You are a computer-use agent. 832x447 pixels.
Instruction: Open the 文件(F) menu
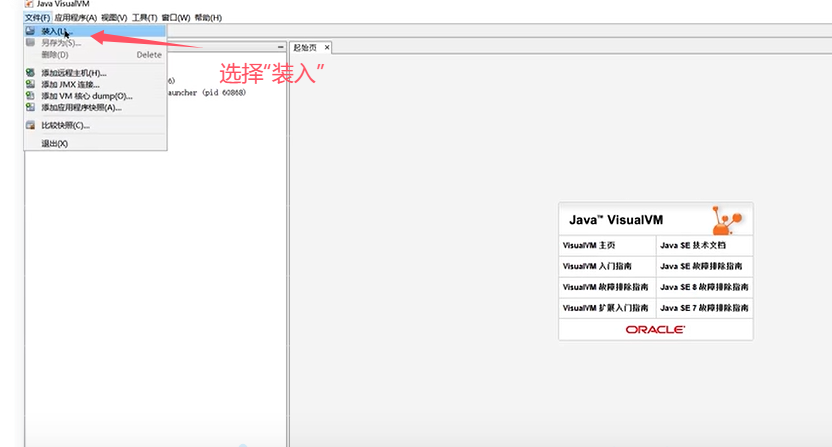[x=37, y=18]
